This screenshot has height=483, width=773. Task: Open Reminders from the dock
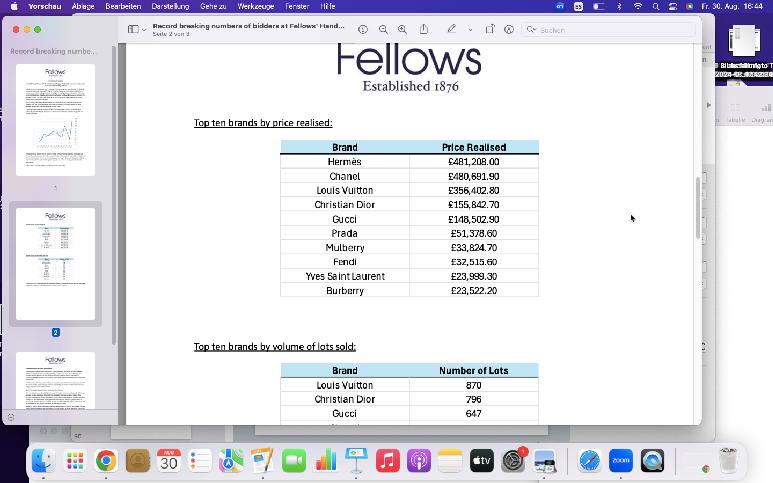[200, 461]
